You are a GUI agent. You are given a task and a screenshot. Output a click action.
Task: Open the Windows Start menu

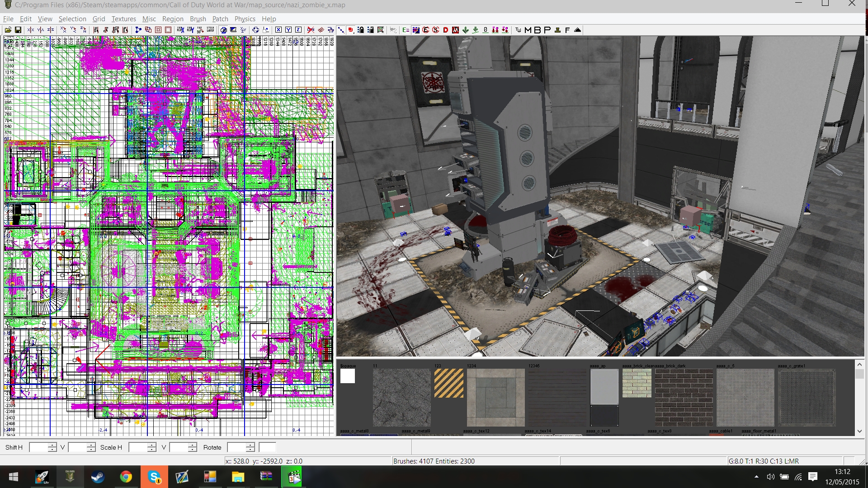coord(14,477)
